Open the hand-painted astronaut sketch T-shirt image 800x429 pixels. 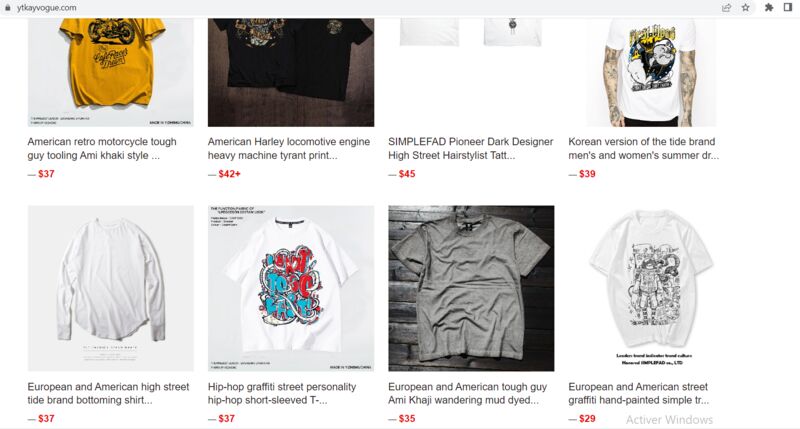pyautogui.click(x=651, y=288)
